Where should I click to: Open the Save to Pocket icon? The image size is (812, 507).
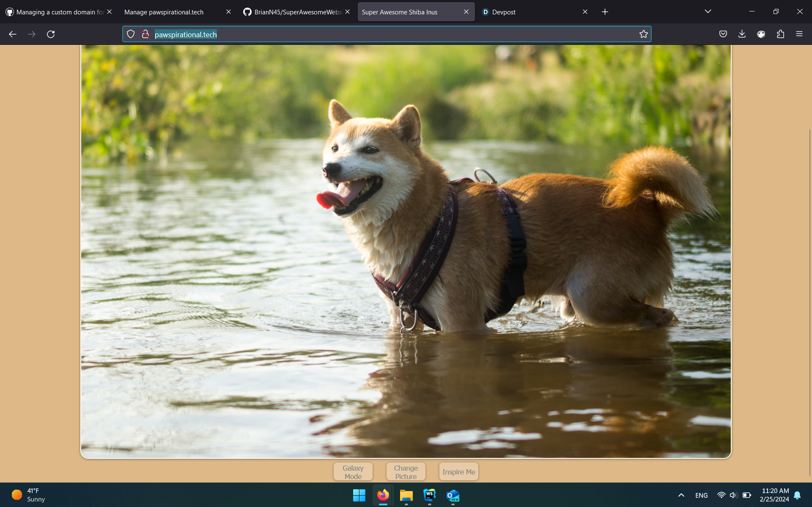tap(723, 34)
